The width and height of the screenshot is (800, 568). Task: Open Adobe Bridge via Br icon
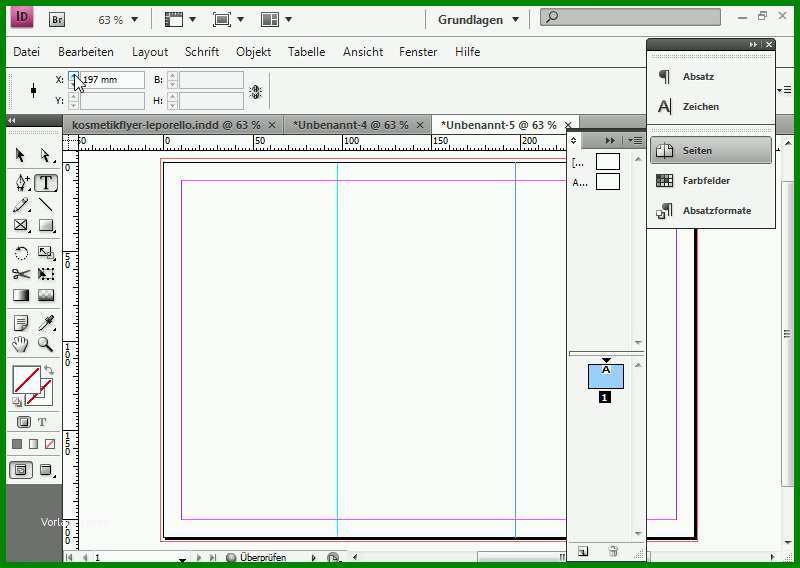(57, 19)
